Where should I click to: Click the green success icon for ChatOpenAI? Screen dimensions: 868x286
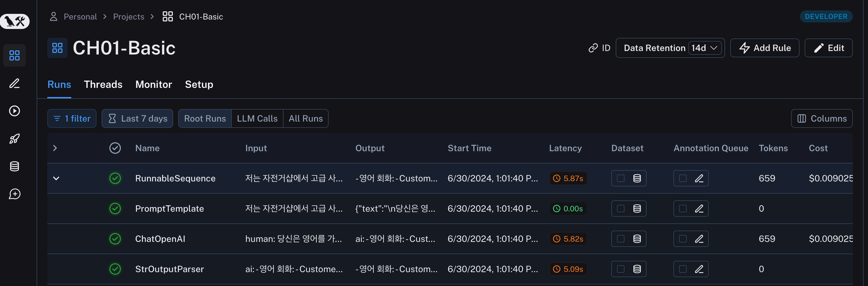[115, 239]
